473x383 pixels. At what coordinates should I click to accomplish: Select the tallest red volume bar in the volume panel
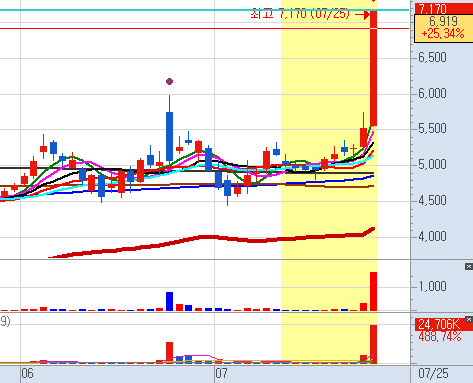(x=373, y=292)
